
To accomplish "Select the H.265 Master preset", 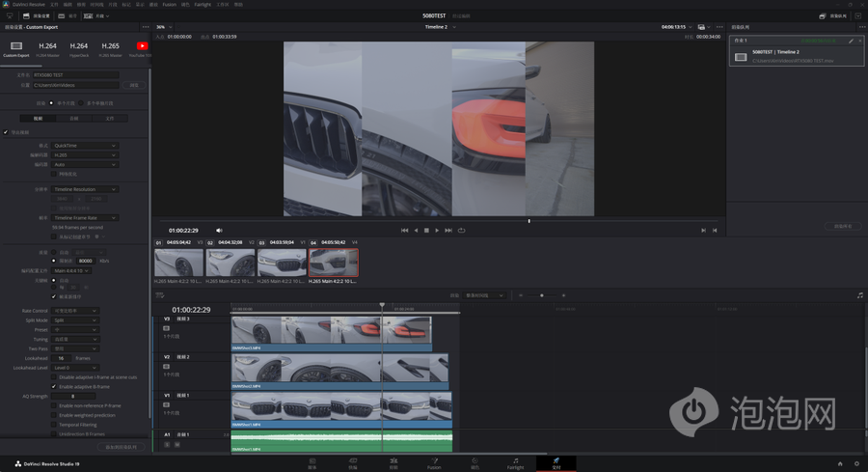I will [x=110, y=46].
